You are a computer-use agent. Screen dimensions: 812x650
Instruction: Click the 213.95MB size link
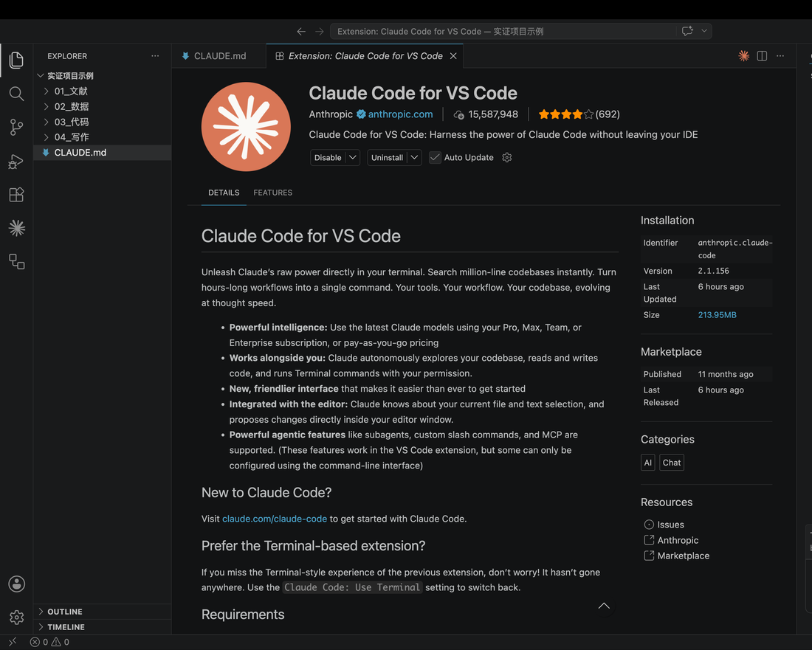coord(717,314)
